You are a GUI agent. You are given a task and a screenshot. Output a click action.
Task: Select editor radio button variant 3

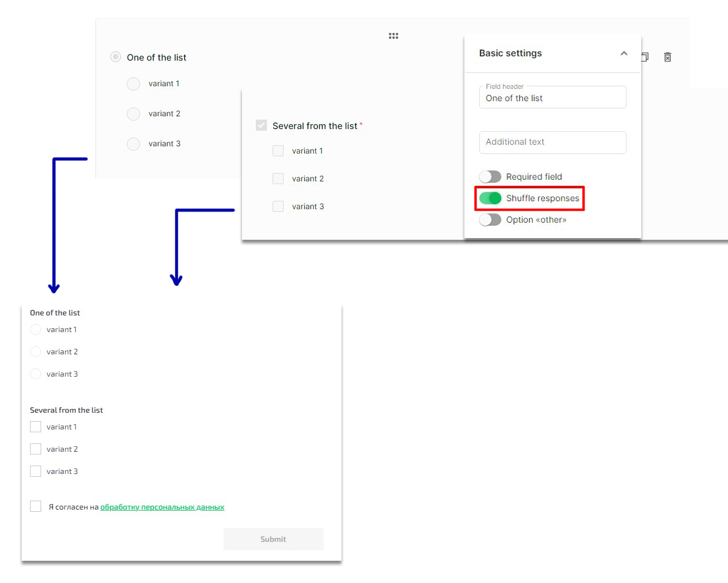tap(133, 144)
